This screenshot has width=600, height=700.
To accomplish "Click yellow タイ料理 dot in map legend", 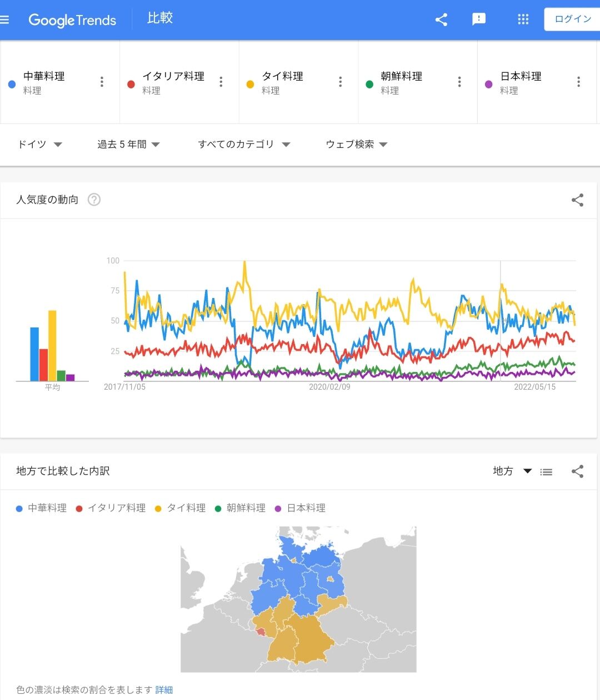I will [x=158, y=509].
